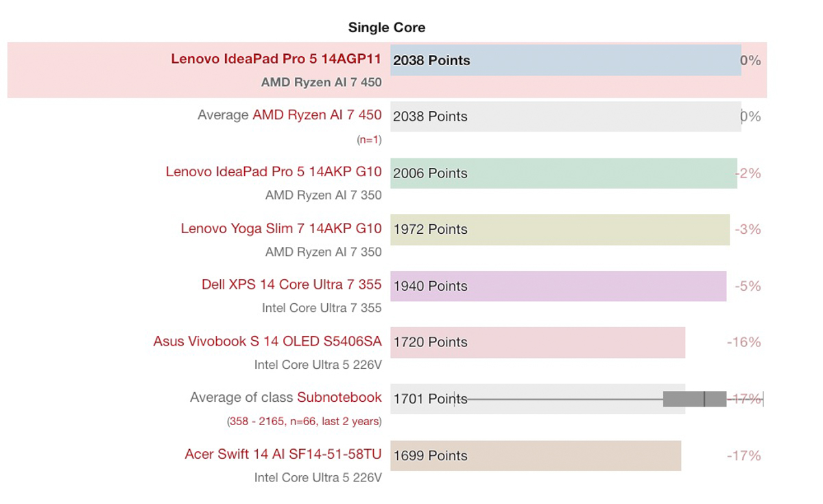Viewport: 823px width, 504px height.
Task: Click the '1701 Points' value
Action: click(430, 399)
